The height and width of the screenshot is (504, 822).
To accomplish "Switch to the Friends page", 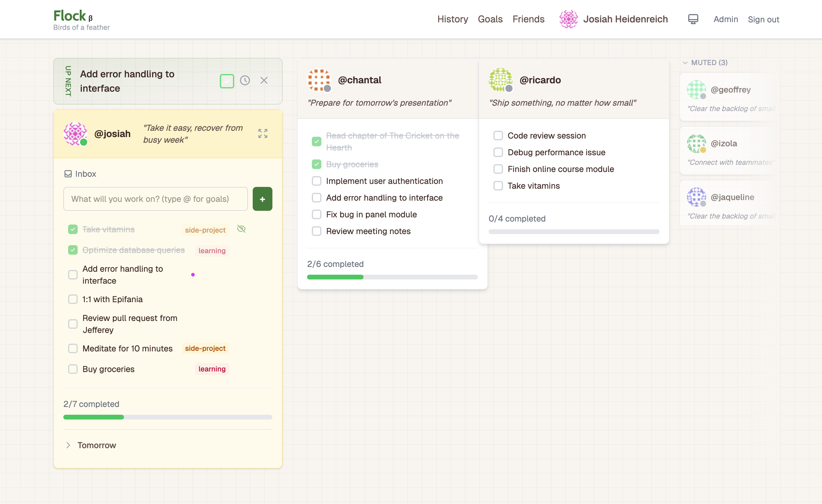I will click(x=528, y=19).
